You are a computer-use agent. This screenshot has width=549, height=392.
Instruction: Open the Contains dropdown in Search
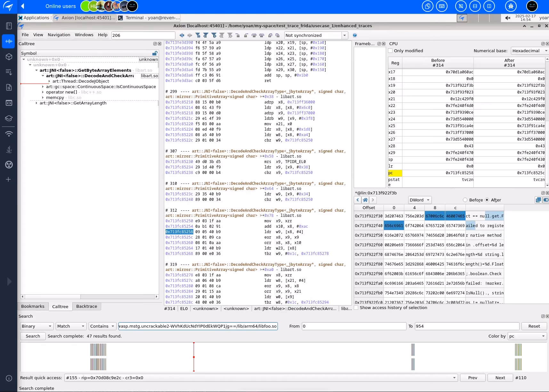pos(102,326)
